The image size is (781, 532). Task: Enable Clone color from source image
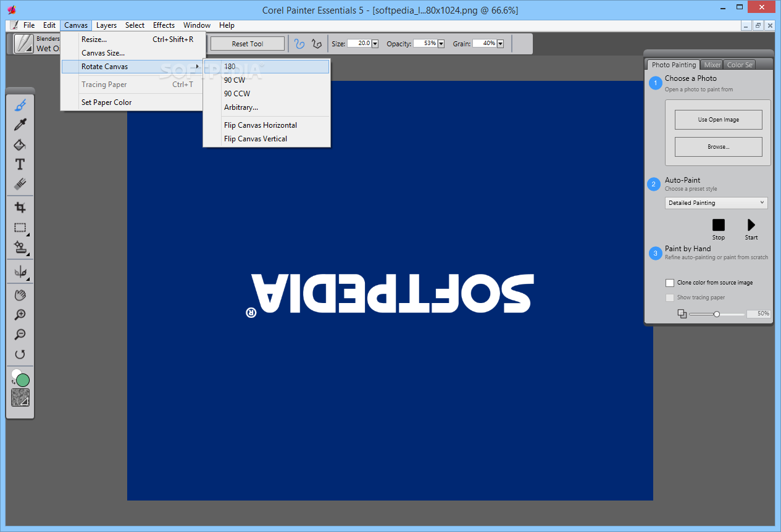coord(669,283)
